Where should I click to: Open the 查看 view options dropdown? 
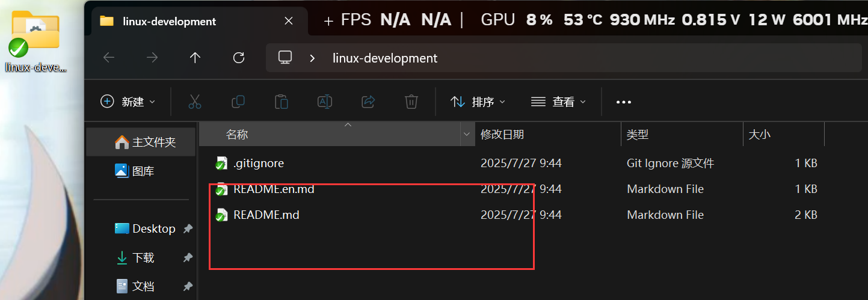pyautogui.click(x=558, y=102)
